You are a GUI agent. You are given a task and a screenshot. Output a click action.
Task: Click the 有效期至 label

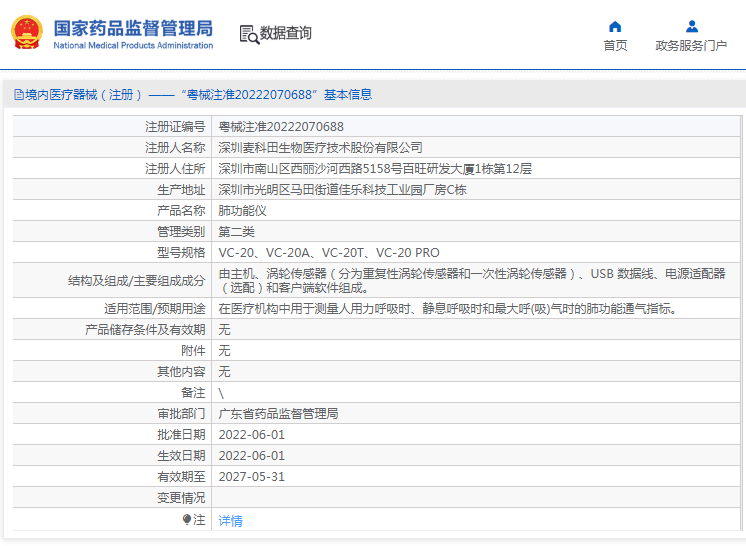tap(181, 477)
